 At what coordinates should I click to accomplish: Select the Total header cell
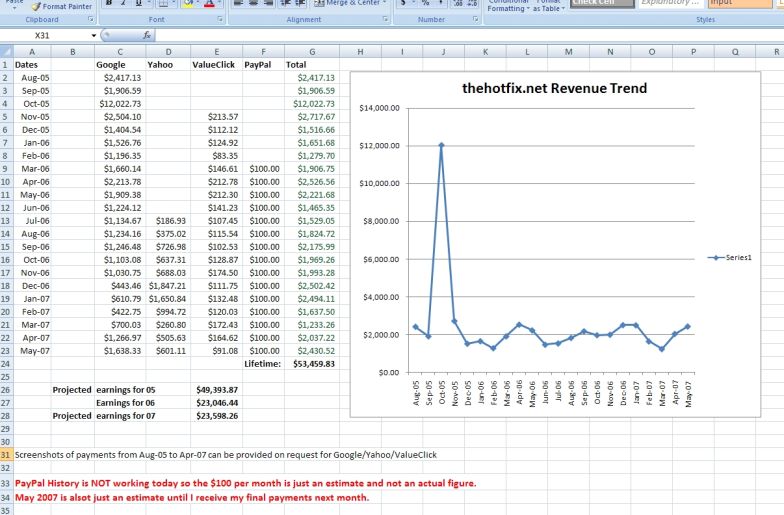pos(312,65)
